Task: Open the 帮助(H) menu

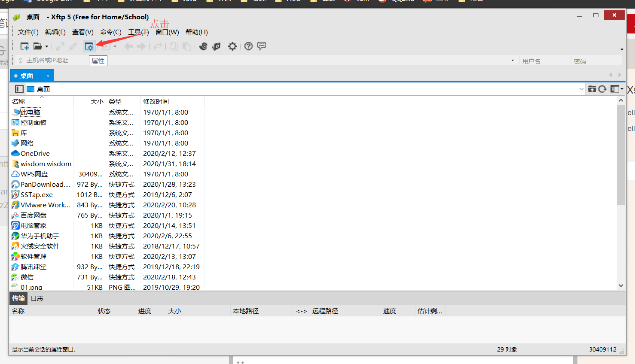Action: coord(197,32)
